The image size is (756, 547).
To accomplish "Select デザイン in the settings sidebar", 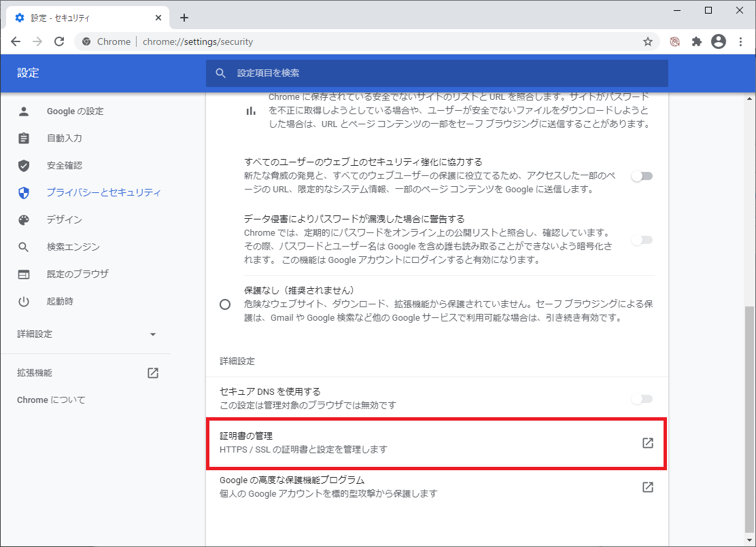I will coord(64,219).
